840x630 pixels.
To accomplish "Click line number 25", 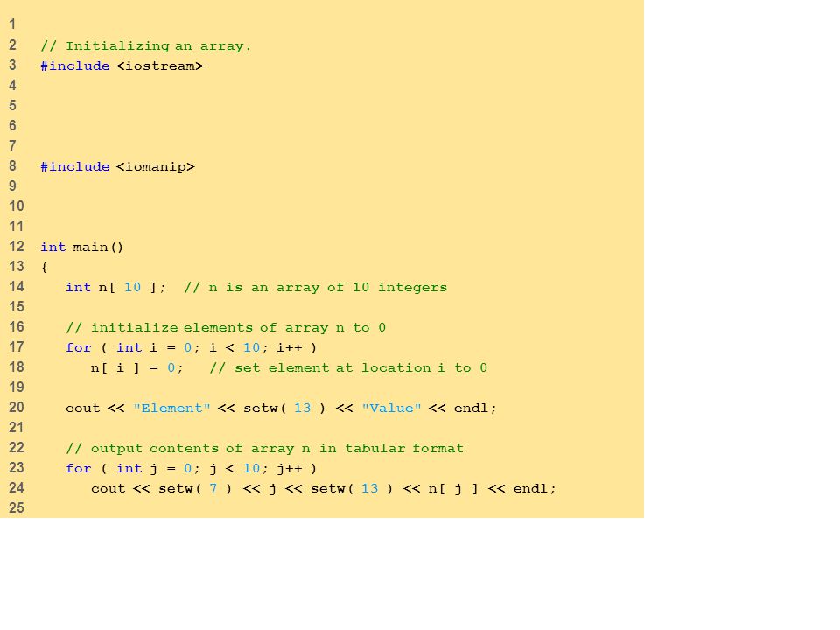I will point(17,508).
